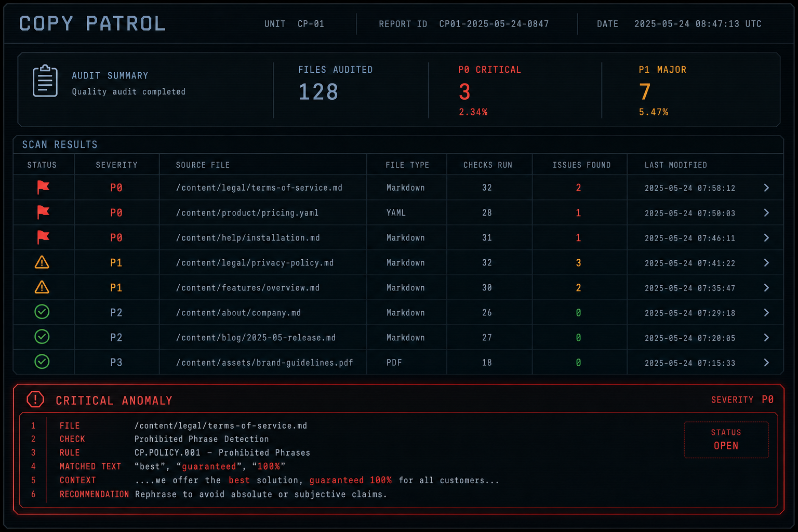Click the matched text "guaranteed" in line 4
Viewport: 798px width, 532px height.
210,466
